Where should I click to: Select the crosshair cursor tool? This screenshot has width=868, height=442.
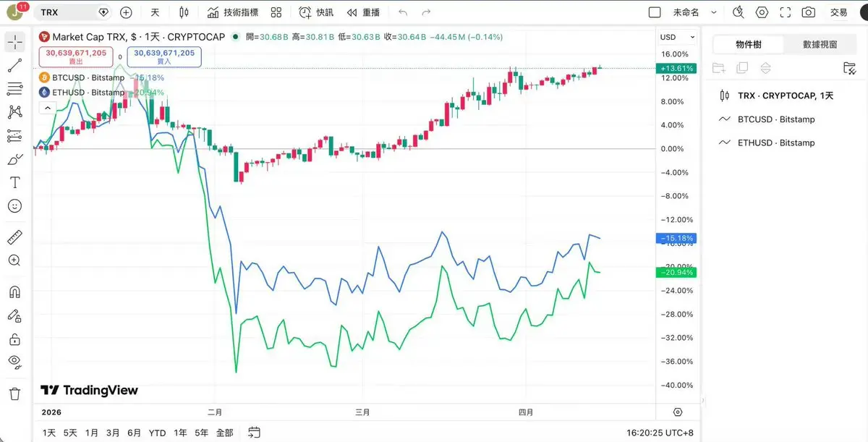[x=14, y=42]
